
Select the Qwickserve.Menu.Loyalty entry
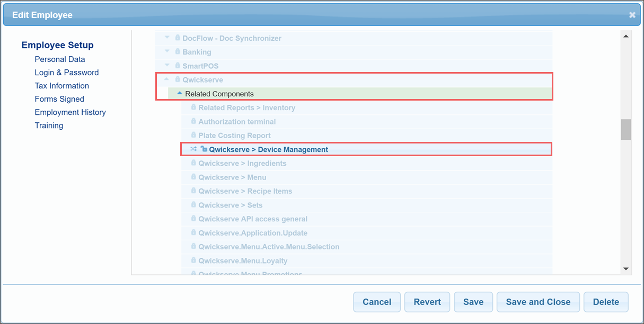(243, 260)
